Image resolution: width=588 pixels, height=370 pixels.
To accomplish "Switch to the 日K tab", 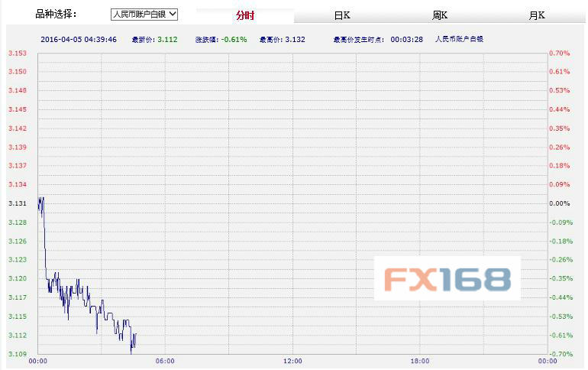I will [342, 15].
